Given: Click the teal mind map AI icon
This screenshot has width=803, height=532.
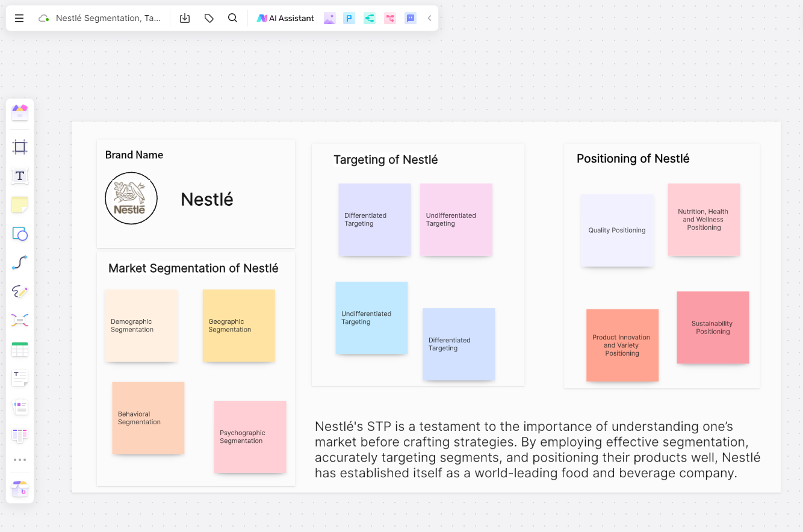Looking at the screenshot, I should coord(370,18).
